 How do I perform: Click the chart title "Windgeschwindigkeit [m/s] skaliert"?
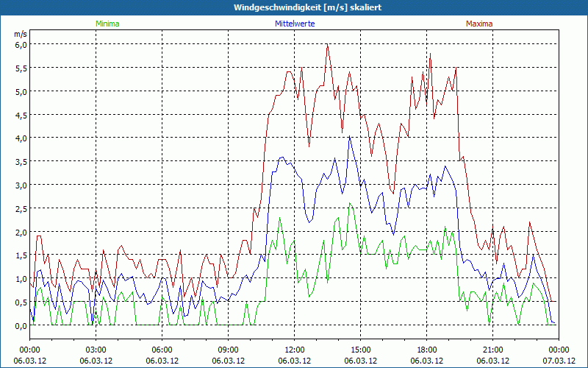[x=307, y=7]
